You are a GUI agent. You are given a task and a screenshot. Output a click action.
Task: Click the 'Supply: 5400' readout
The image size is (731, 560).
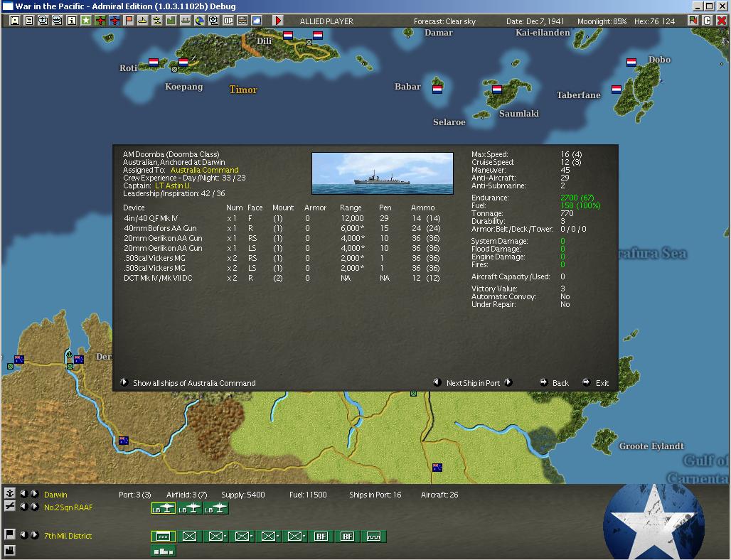[243, 495]
